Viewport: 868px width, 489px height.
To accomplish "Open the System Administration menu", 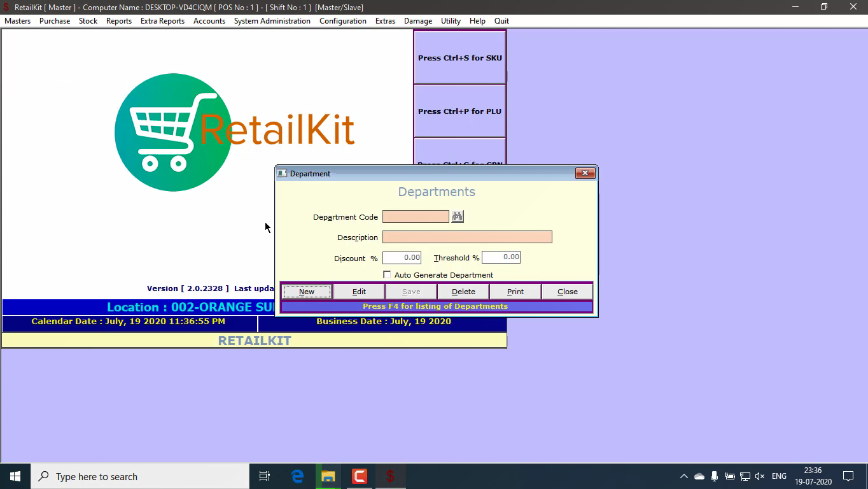I will (272, 21).
